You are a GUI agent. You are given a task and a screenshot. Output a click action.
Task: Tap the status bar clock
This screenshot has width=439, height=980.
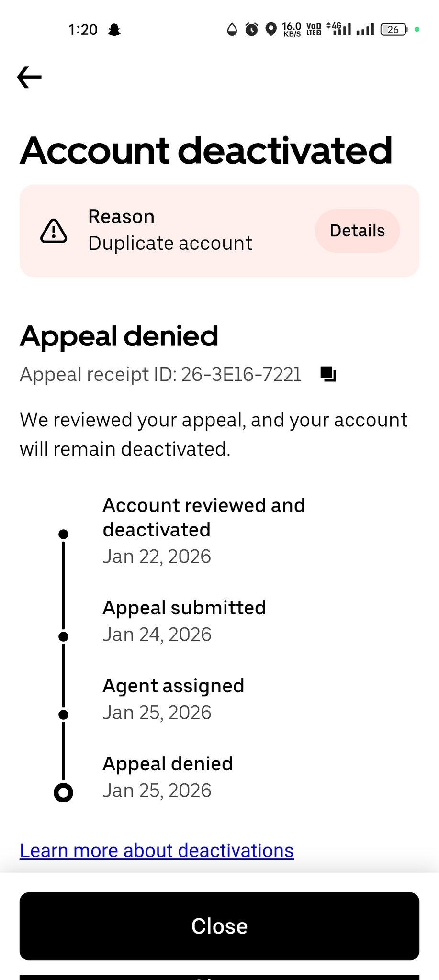tap(83, 30)
